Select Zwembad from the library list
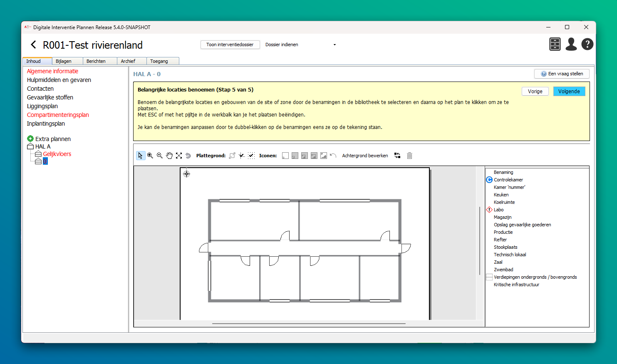 pos(503,270)
